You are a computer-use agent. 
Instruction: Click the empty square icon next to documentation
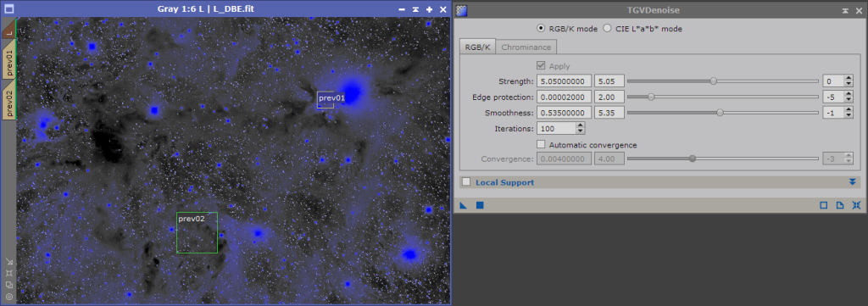pyautogui.click(x=824, y=205)
